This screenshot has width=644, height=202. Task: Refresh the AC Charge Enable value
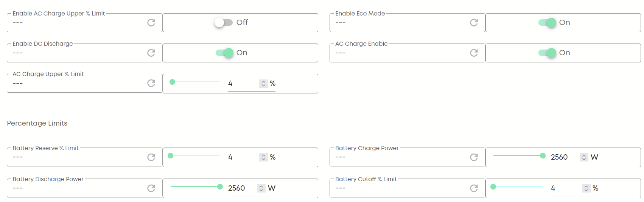coord(474,53)
